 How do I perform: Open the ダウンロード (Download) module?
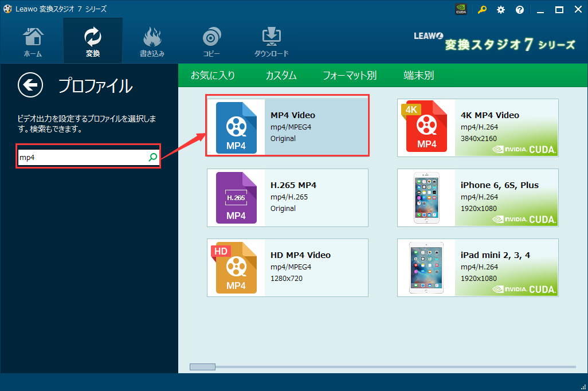click(x=271, y=40)
